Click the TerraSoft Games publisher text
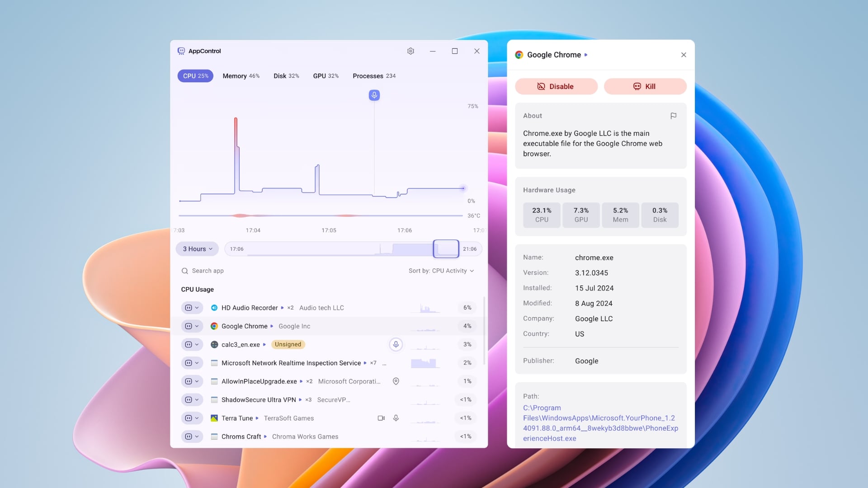The height and width of the screenshot is (488, 868). (288, 418)
